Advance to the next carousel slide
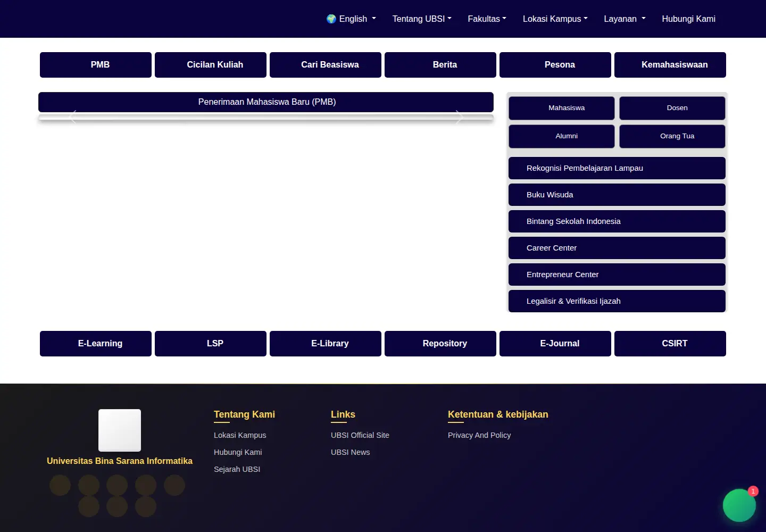The width and height of the screenshot is (766, 532). 459,117
